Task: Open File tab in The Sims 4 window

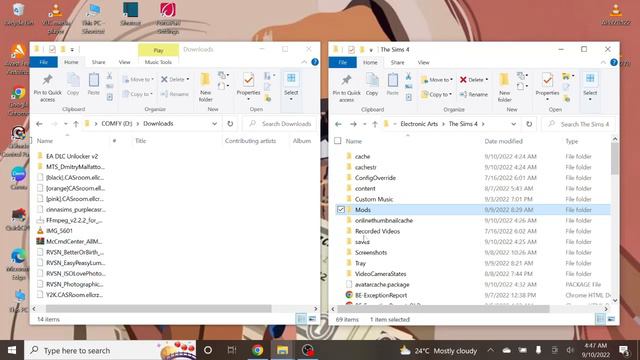Action: point(342,62)
